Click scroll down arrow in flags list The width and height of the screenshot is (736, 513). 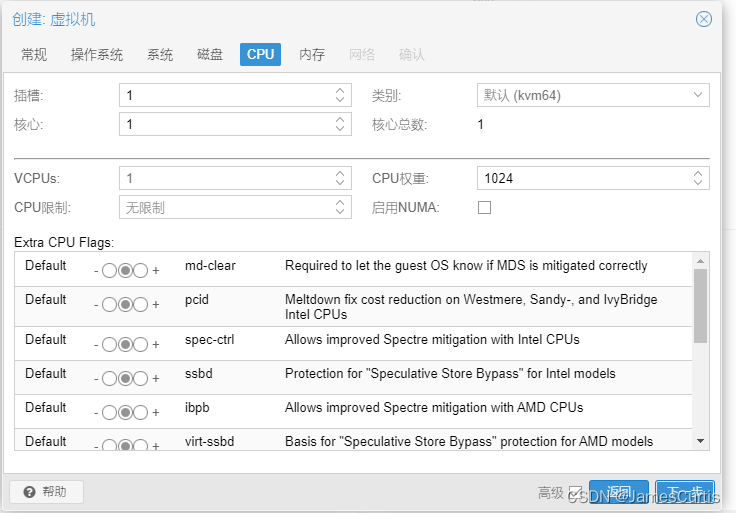pyautogui.click(x=700, y=441)
